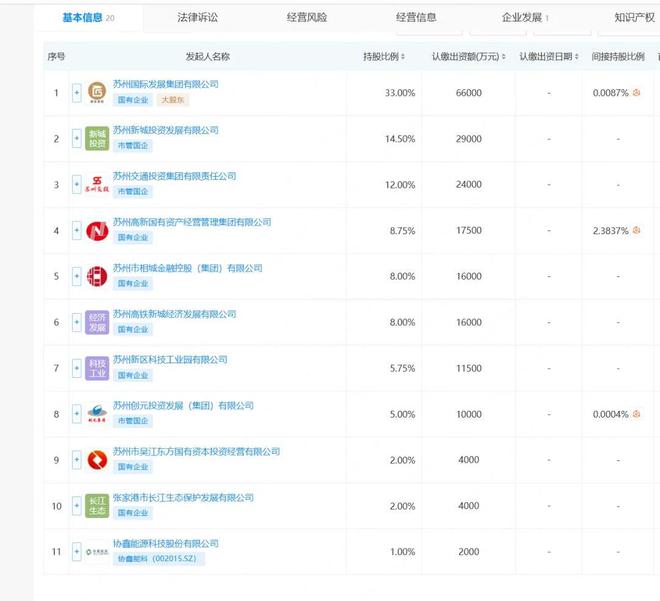Click 苏州创元投资发展 blue wave logo
The height and width of the screenshot is (601, 660).
click(97, 414)
